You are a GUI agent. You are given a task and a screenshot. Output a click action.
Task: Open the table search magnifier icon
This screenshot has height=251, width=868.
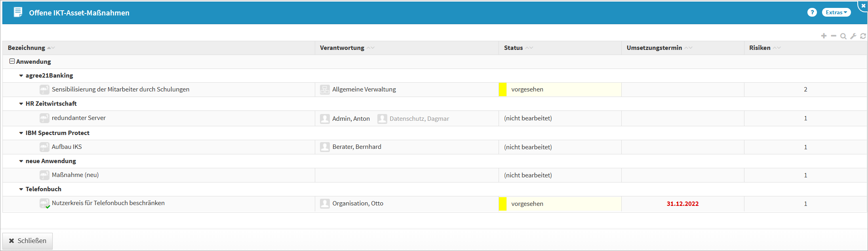[843, 36]
